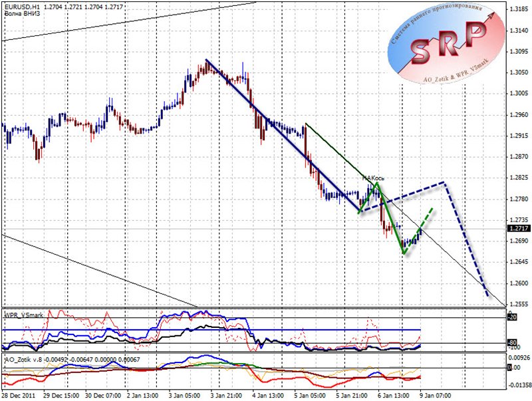The image size is (532, 401).
Task: Select the 3 Jan 05:00 time label
Action: 185,396
